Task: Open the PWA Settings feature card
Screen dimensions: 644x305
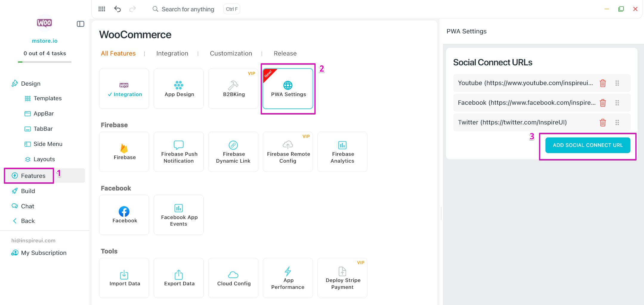Action: click(x=288, y=89)
